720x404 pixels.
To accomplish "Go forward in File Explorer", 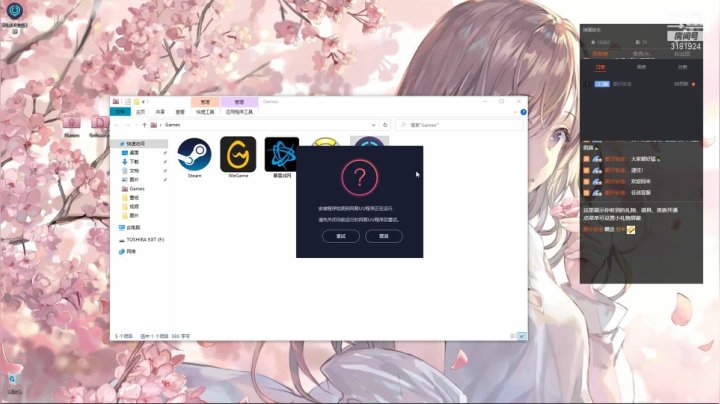I will pyautogui.click(x=128, y=125).
